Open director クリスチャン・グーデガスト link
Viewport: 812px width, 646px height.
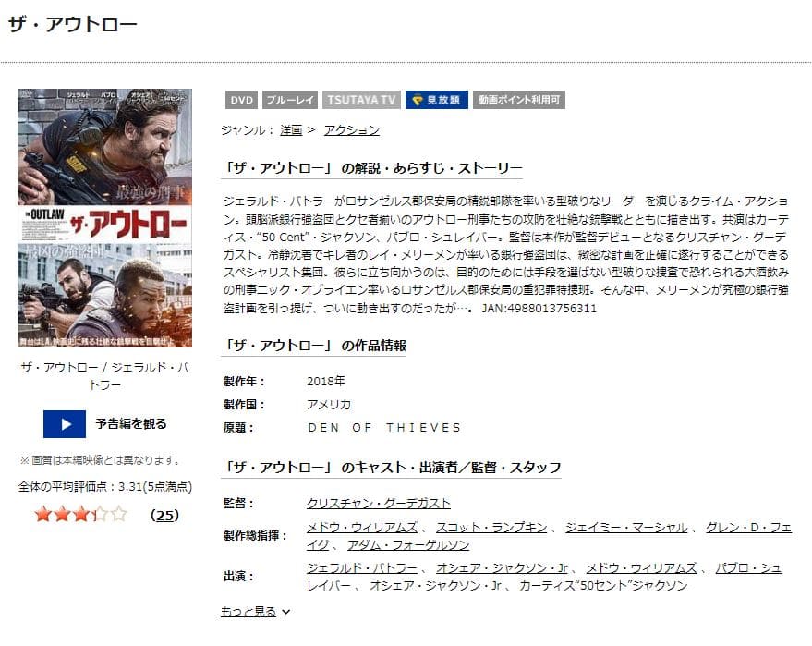point(379,503)
